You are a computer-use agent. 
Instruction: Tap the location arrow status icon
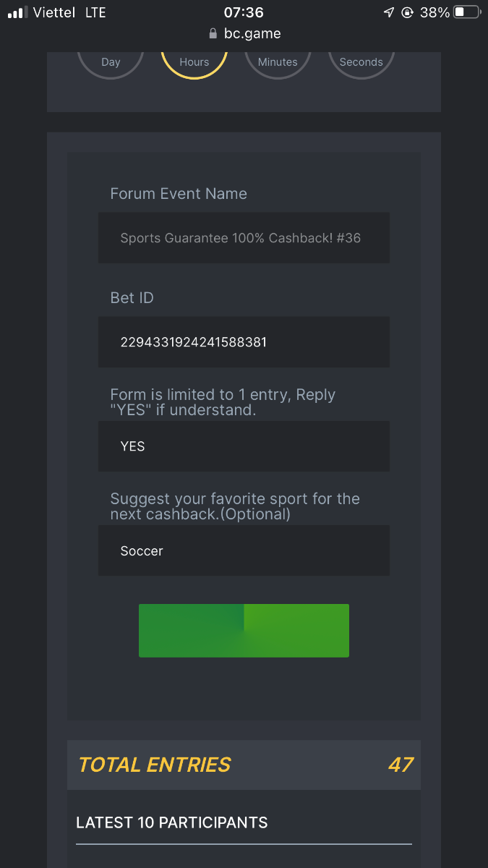[389, 12]
